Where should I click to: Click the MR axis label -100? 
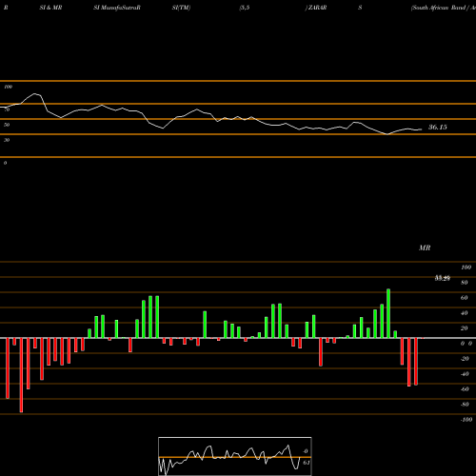coord(466,420)
